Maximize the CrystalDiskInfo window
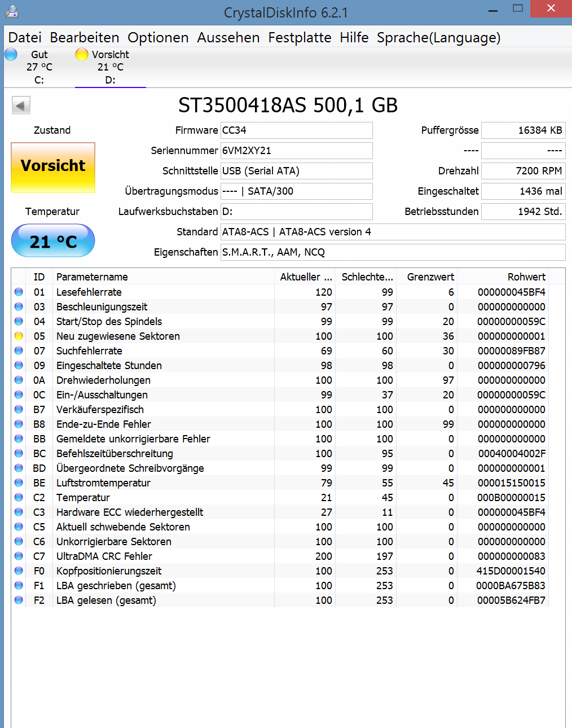This screenshot has height=728, width=572. pos(518,8)
